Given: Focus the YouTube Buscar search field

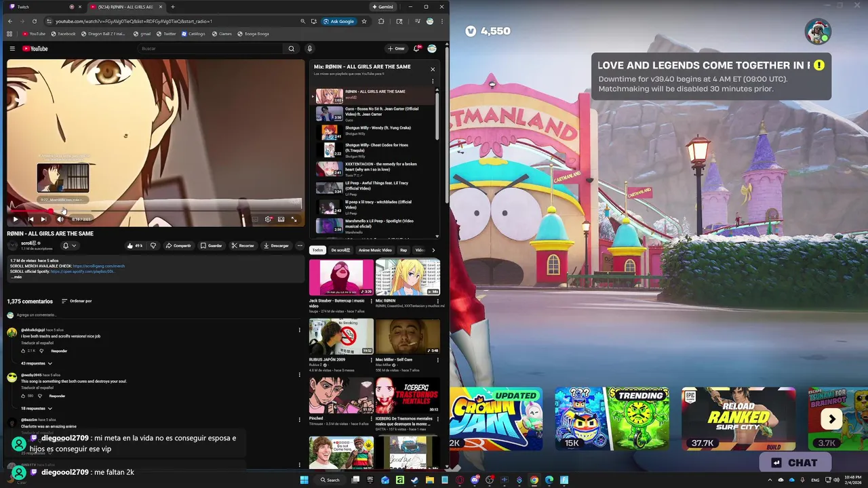Looking at the screenshot, I should 210,49.
